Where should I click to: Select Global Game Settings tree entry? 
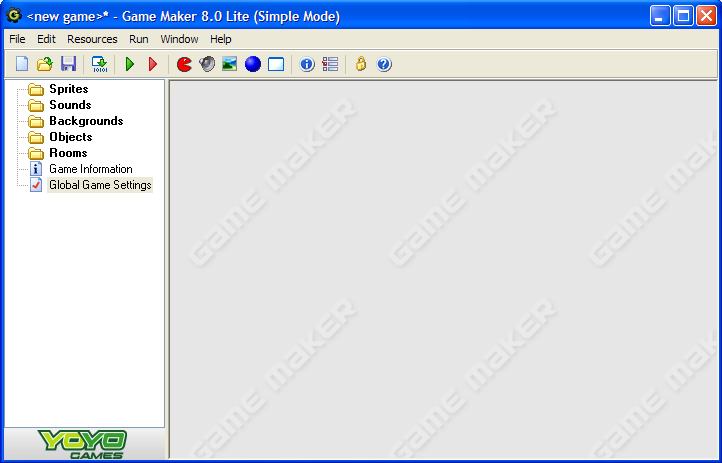100,185
